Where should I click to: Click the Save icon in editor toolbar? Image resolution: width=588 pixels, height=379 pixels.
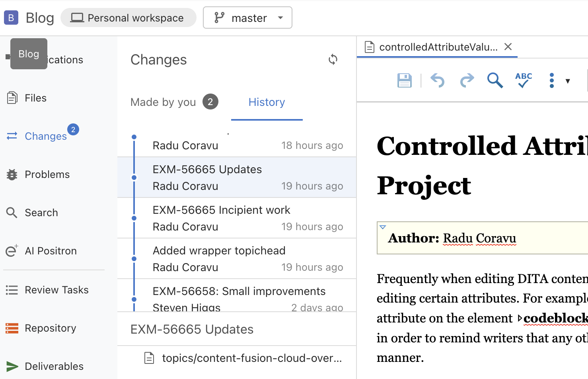click(404, 80)
